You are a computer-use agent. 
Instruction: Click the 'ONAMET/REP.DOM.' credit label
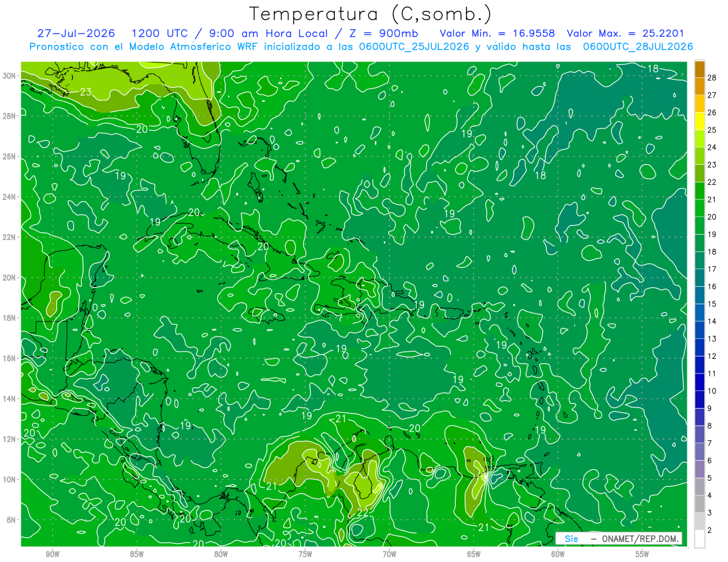(x=640, y=538)
